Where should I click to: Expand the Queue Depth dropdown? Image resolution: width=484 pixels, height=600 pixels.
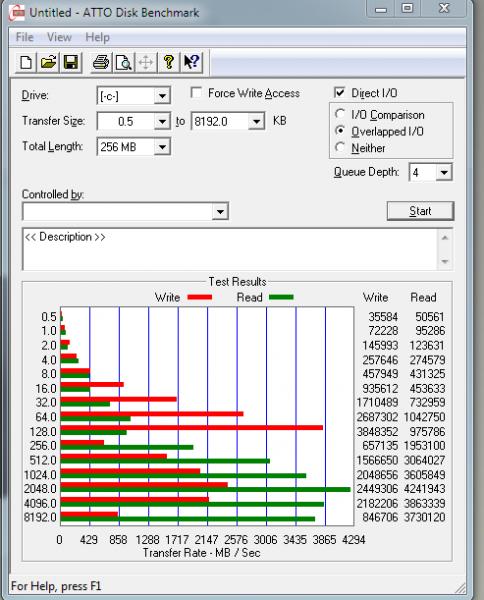point(444,173)
